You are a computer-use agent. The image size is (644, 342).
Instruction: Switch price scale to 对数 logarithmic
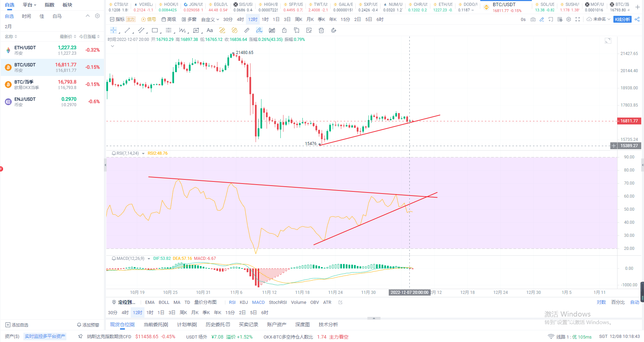601,302
